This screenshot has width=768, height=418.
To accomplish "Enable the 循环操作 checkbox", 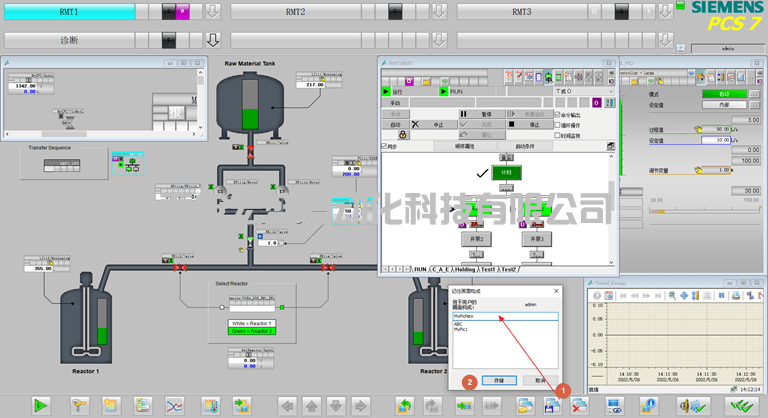I will (558, 125).
